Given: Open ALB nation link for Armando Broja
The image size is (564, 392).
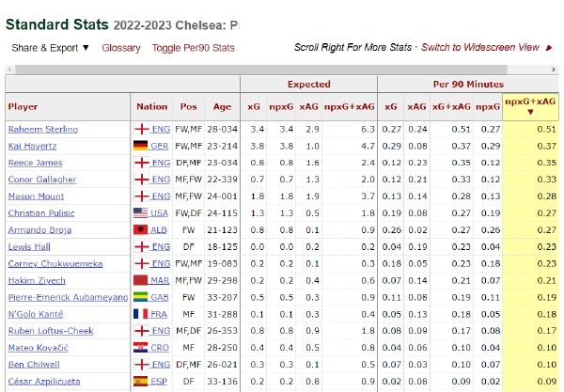Looking at the screenshot, I should tap(159, 230).
